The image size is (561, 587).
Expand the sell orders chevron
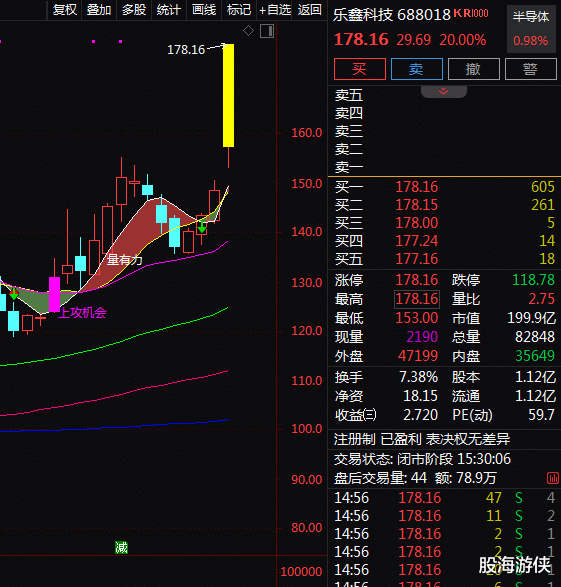pos(443,92)
